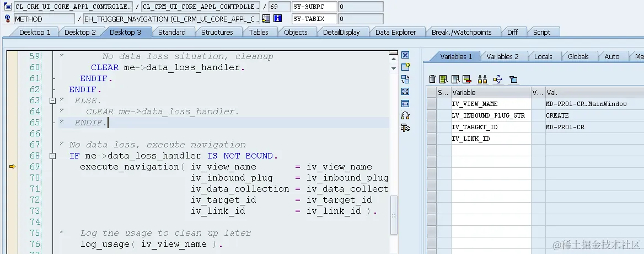Viewport: 644px width, 254px height.
Task: Click the trash icon in the variables toolbar
Action: [432, 80]
